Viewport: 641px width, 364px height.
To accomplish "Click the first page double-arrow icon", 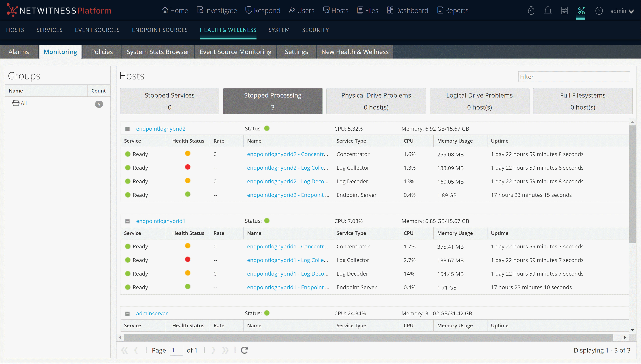I will coord(124,350).
